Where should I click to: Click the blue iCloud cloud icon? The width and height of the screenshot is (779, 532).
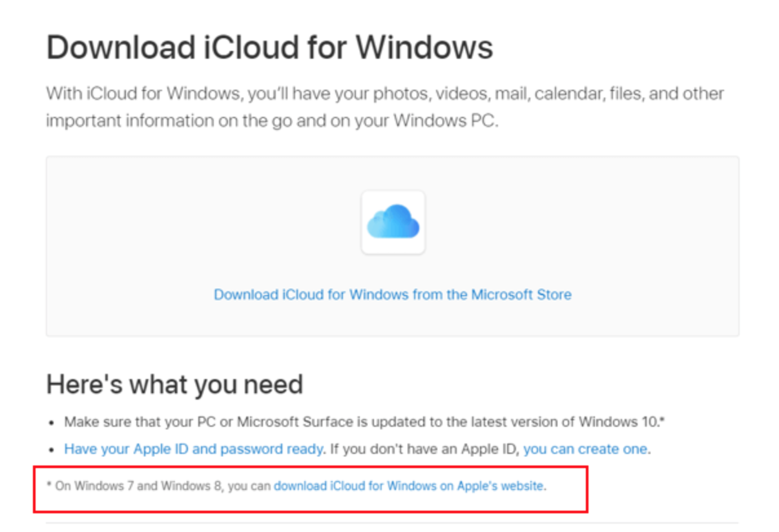[393, 222]
